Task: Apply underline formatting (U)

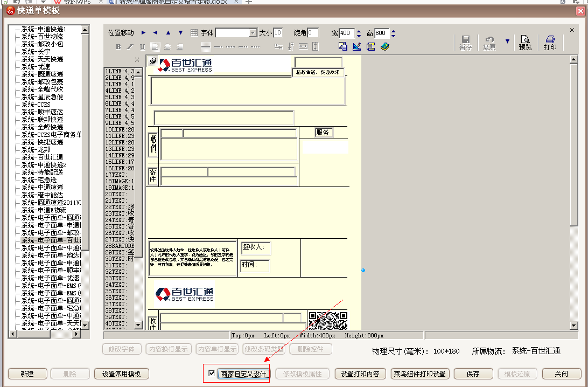Action: [x=142, y=46]
